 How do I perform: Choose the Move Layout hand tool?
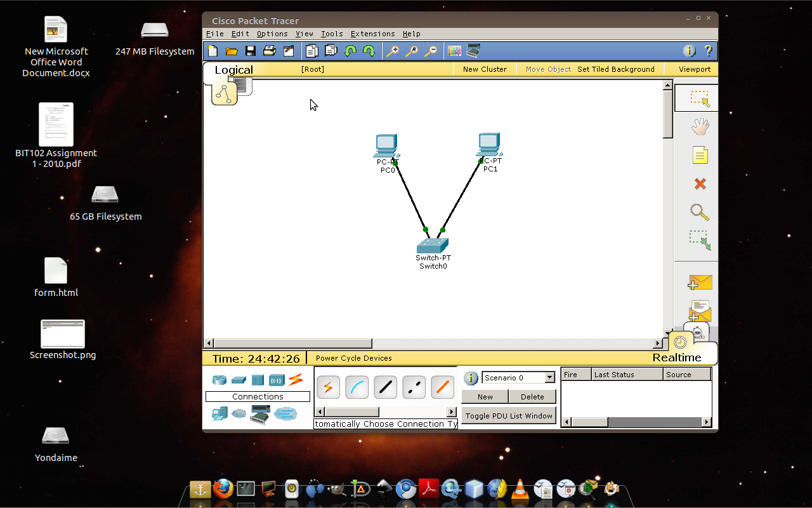tap(700, 126)
